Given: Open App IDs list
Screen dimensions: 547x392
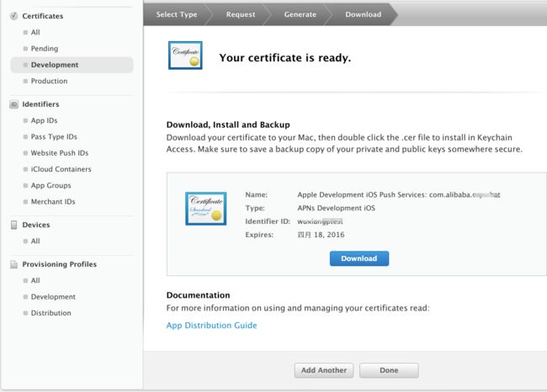Looking at the screenshot, I should click(44, 120).
